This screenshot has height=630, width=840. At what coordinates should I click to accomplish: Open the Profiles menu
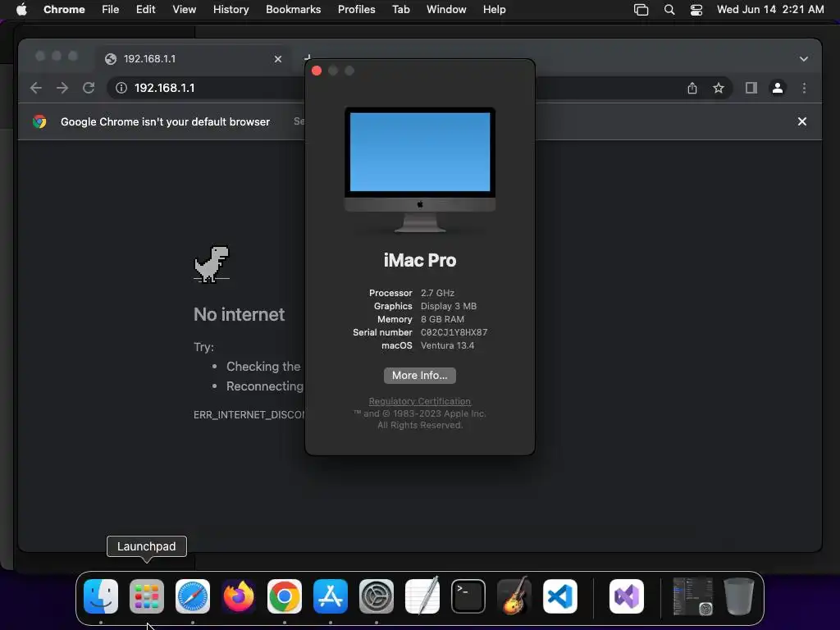point(356,10)
